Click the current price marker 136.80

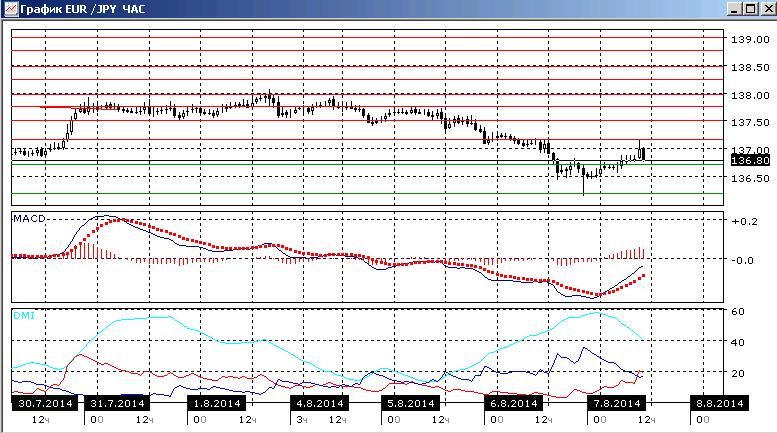750,160
